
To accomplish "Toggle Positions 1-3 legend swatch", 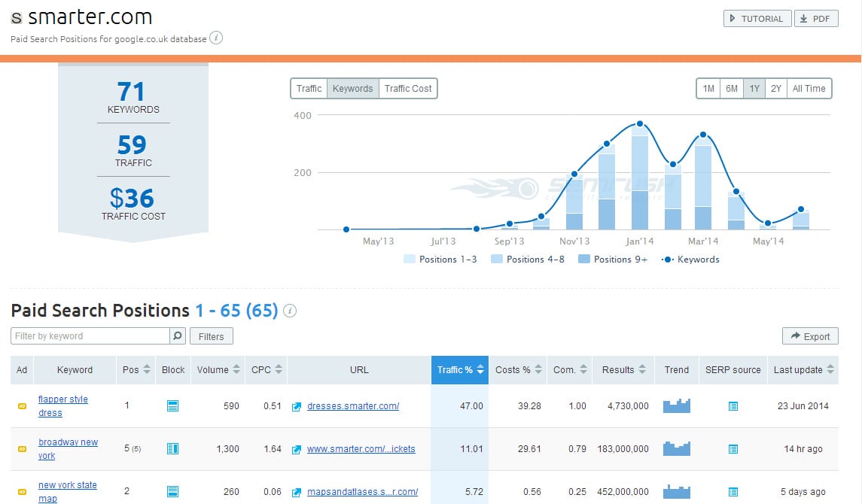I will coord(409,259).
